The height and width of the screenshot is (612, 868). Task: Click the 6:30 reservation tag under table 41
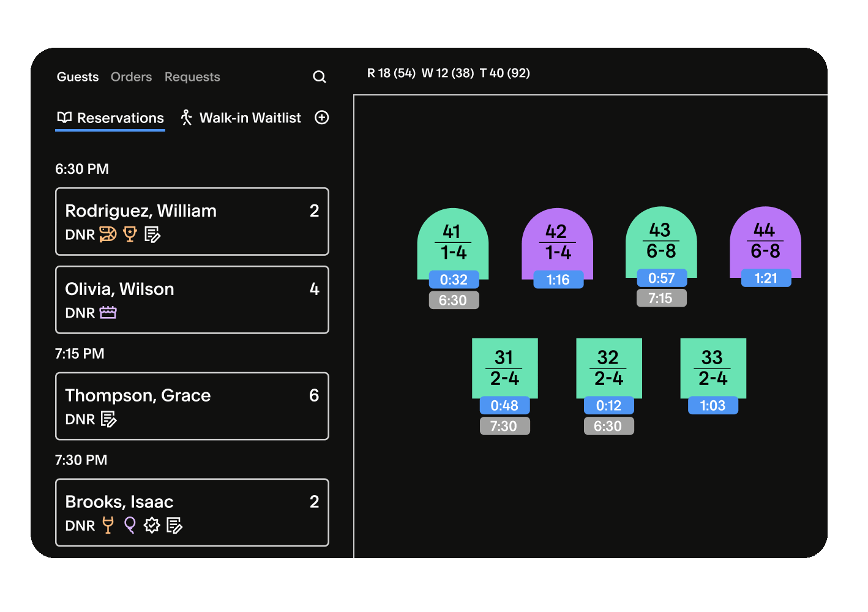[453, 300]
